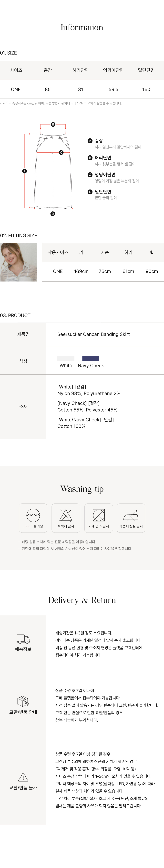
Task: Select the White color swatch
Action: click(66, 358)
